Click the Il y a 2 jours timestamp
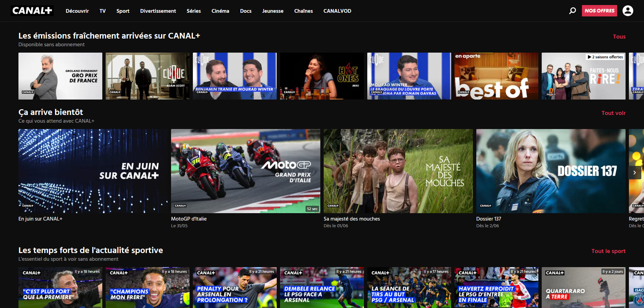644x308 pixels. coord(612,271)
